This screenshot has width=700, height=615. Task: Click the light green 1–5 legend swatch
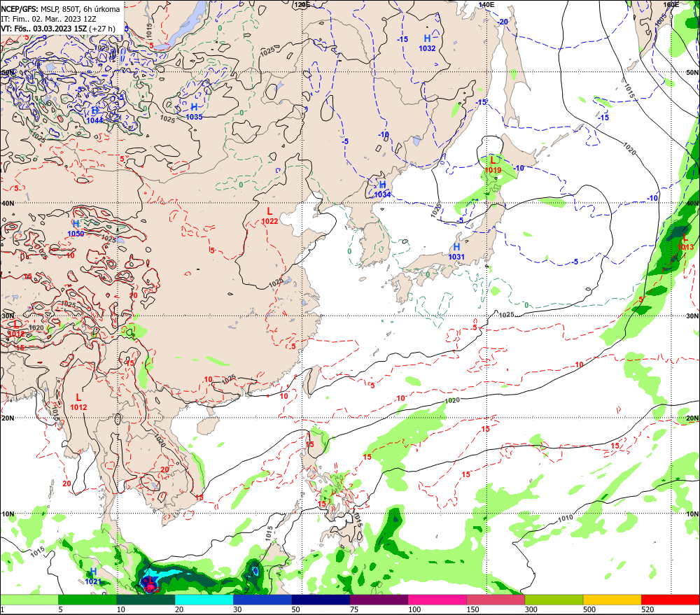29,600
